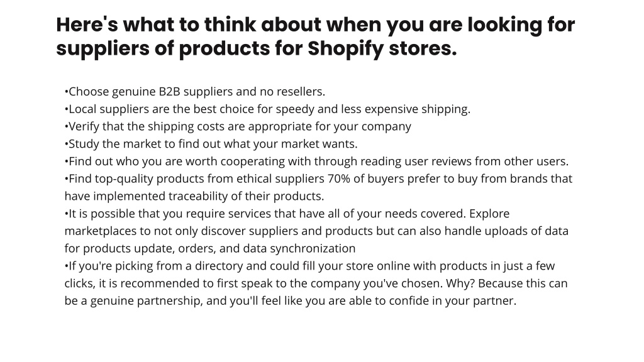
Task: Click the line starting 'It is possible that'
Action: (x=287, y=214)
